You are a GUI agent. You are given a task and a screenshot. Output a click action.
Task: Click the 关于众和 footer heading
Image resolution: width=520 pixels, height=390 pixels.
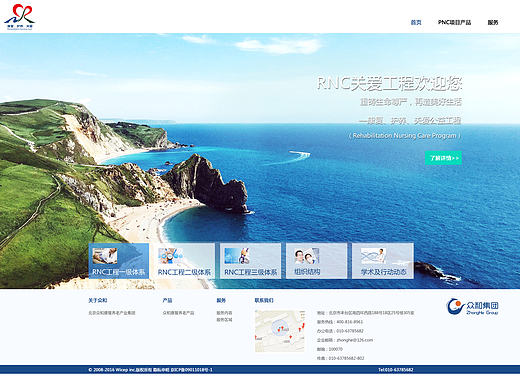pos(98,300)
